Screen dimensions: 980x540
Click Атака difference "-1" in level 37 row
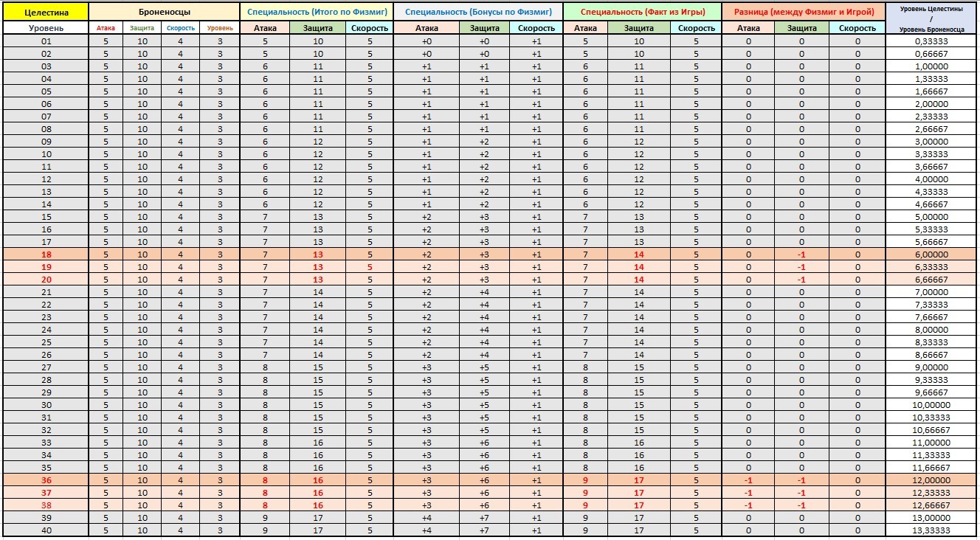(x=748, y=493)
